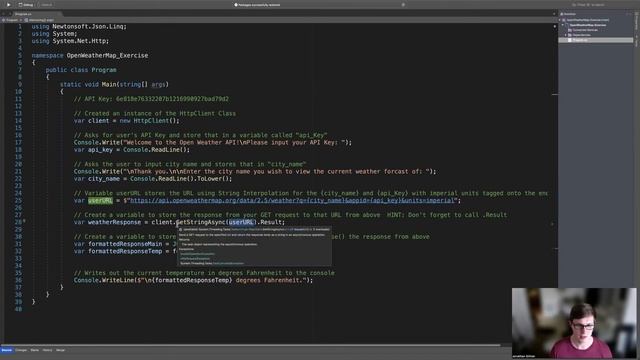Collapse the OpenWeatherMap_Exercise project node

pyautogui.click(x=563, y=25)
